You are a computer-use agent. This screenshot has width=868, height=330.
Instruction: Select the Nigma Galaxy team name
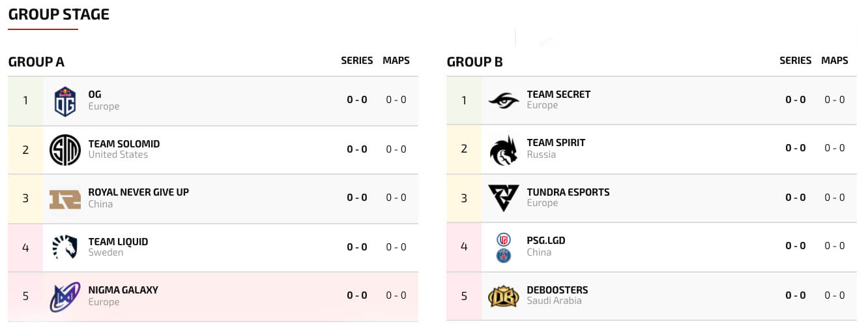click(123, 290)
